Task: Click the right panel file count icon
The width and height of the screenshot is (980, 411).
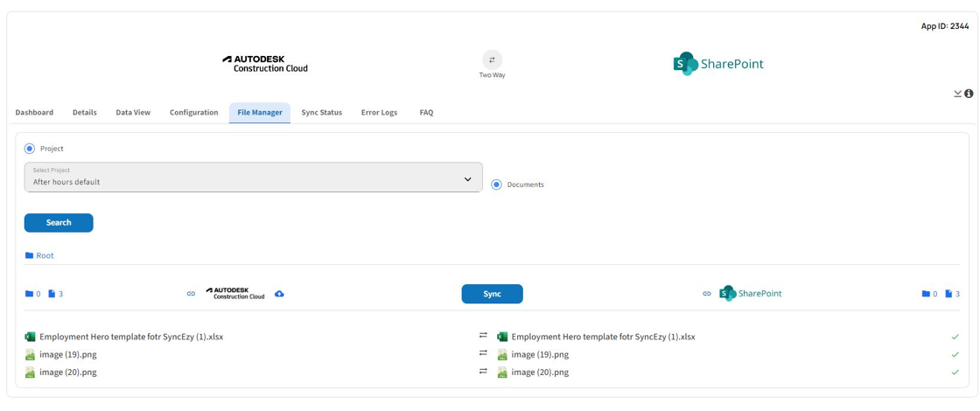Action: (x=948, y=294)
